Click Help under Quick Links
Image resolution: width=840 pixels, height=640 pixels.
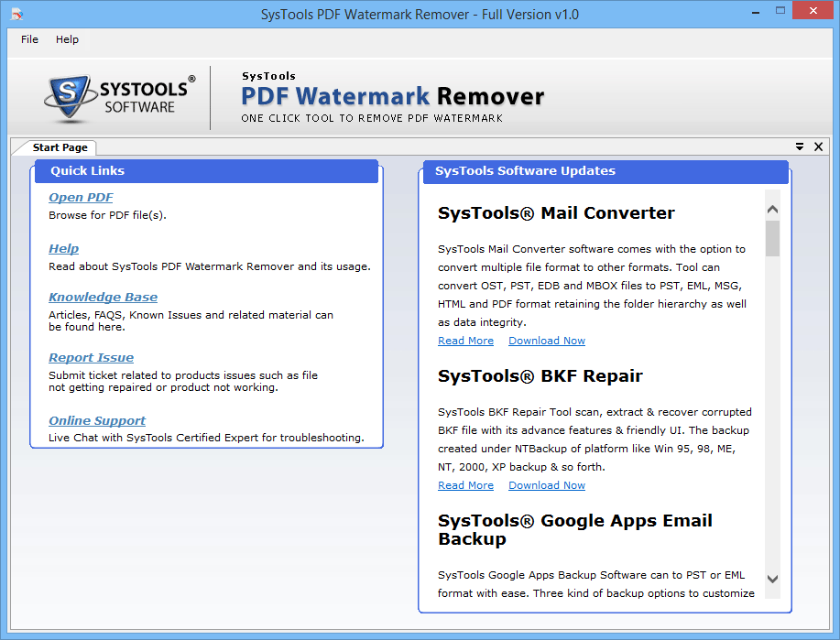[63, 248]
